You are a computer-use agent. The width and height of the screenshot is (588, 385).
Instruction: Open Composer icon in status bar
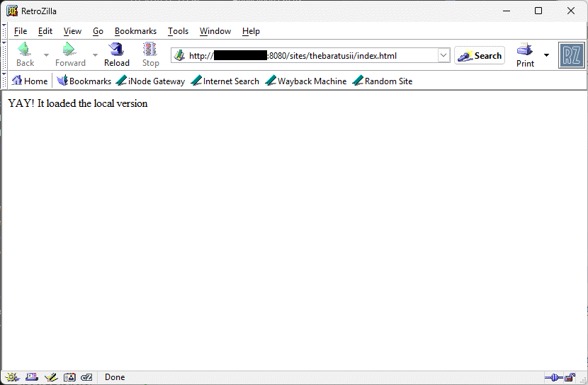click(x=51, y=377)
